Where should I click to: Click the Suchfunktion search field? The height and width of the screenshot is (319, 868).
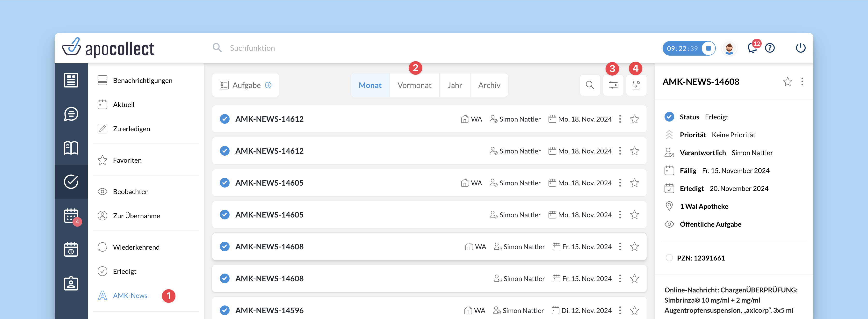click(252, 48)
